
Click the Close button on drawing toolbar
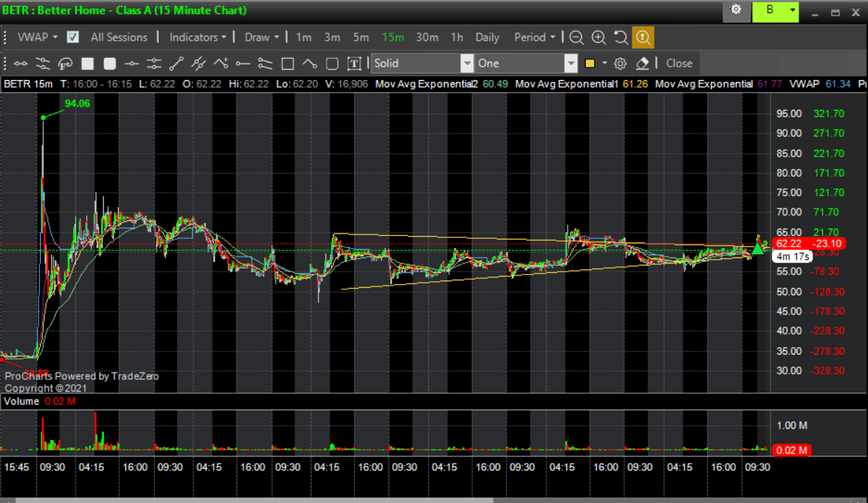coord(679,64)
